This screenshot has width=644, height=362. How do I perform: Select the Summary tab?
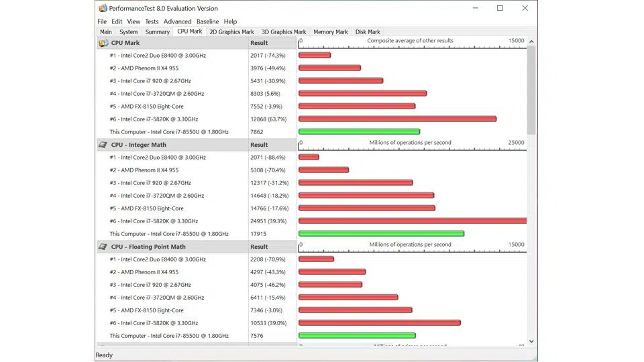158,32
